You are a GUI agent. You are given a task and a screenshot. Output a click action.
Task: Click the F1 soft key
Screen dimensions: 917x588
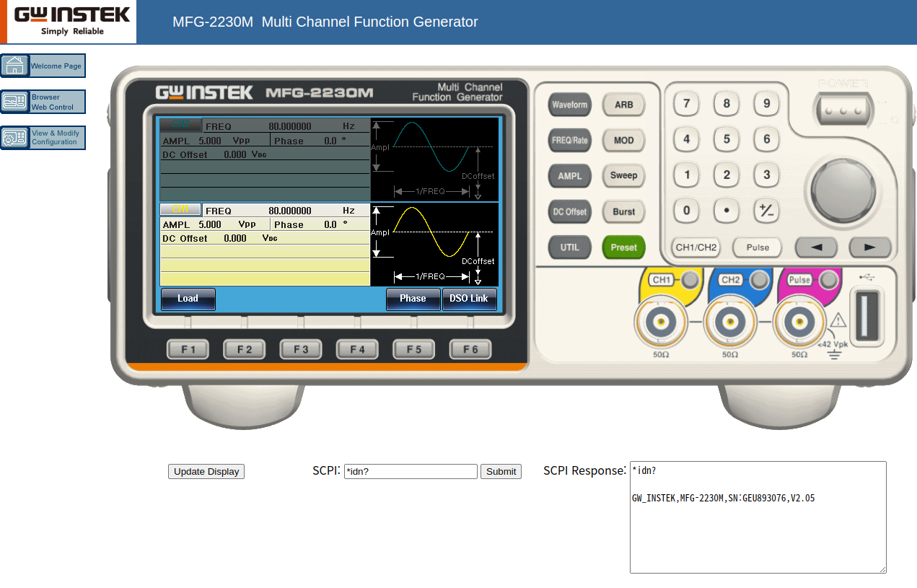point(188,349)
